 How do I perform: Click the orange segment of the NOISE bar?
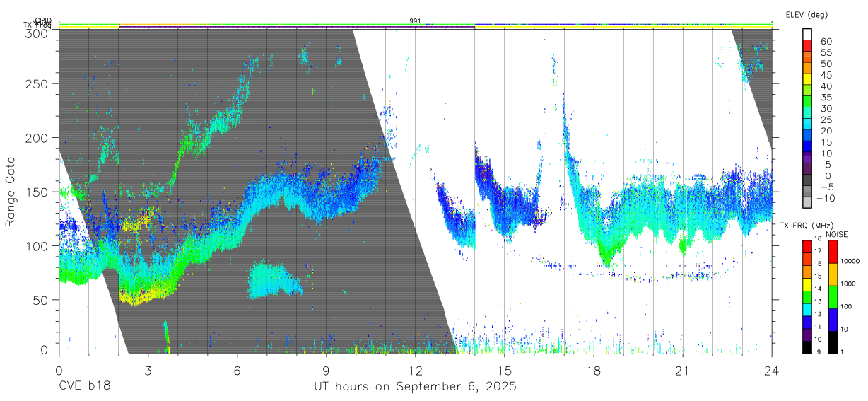point(833,274)
